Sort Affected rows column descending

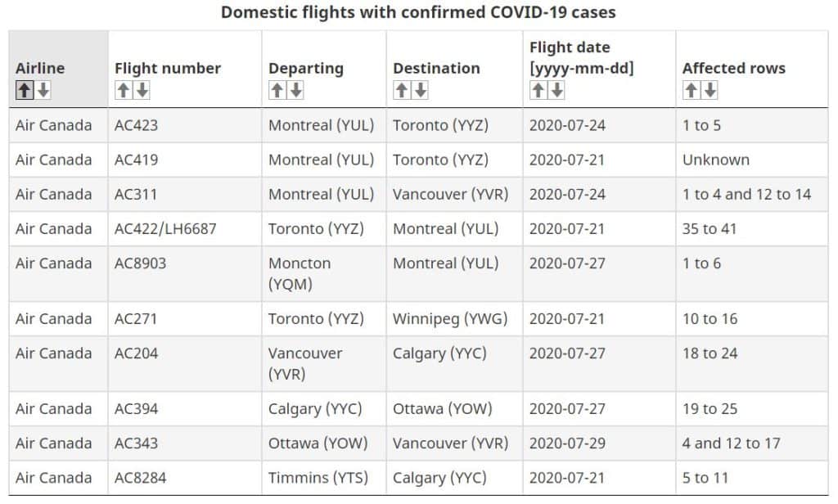pos(709,90)
